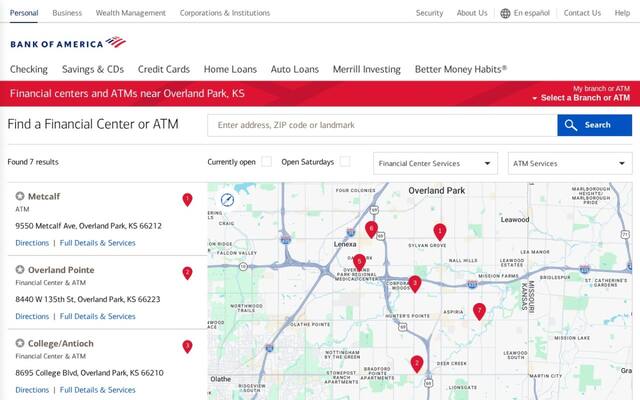Open Corporations & Institutions tab
This screenshot has height=400, width=640.
coord(225,13)
